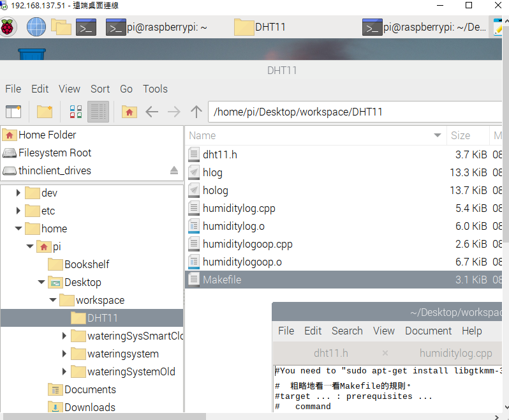
Task: Switch to icon view mode
Action: [x=75, y=112]
